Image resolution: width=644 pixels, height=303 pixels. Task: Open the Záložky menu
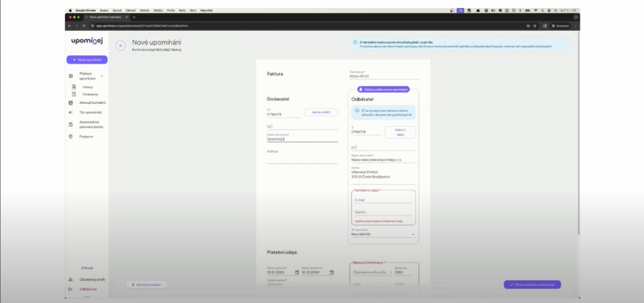(x=158, y=10)
